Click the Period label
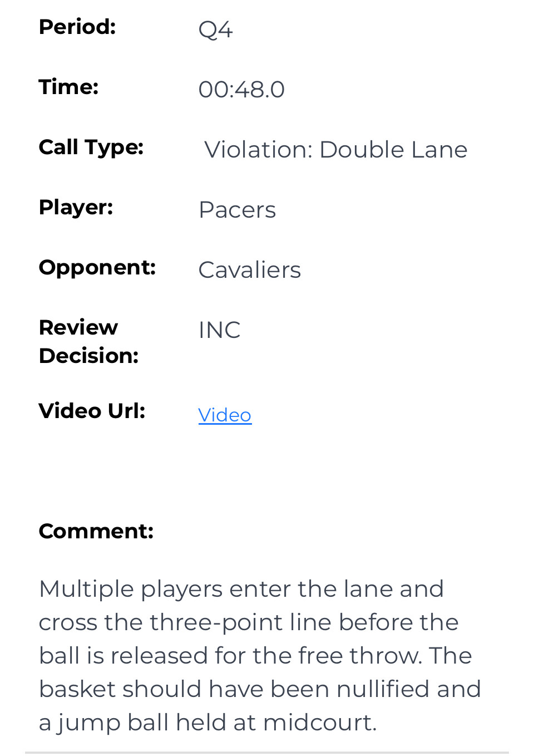Viewport: 534px width, 756px height. tap(77, 27)
